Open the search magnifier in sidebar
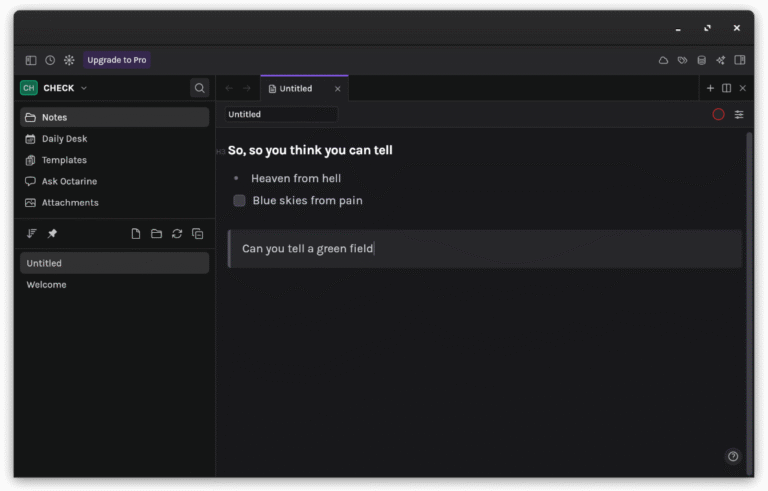Screen dimensions: 768x491 200,88
